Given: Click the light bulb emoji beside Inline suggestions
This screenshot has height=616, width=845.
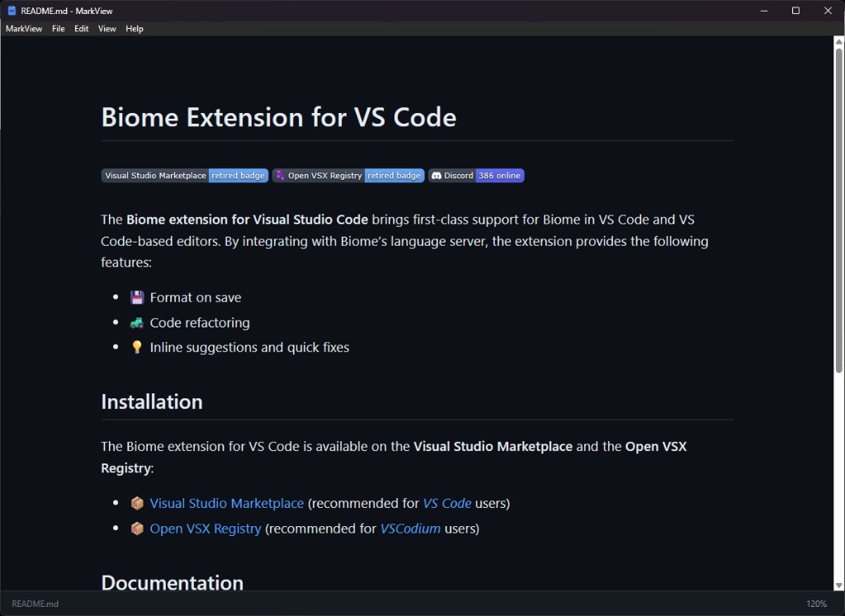Looking at the screenshot, I should 137,347.
